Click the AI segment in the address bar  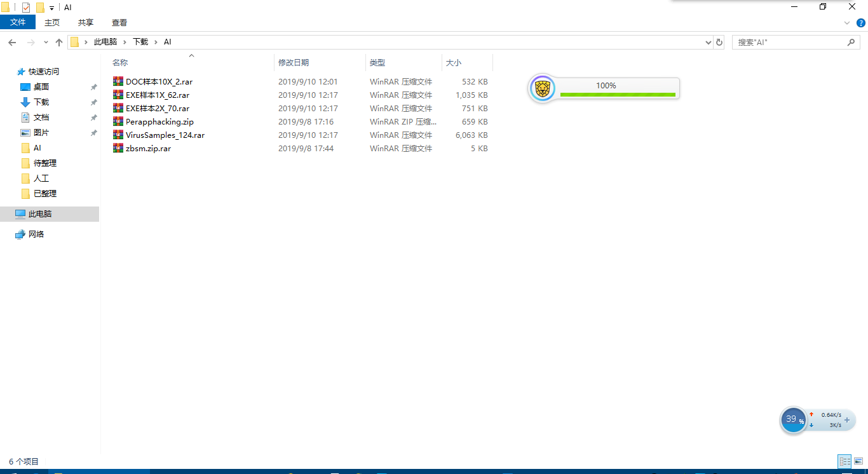pyautogui.click(x=168, y=42)
